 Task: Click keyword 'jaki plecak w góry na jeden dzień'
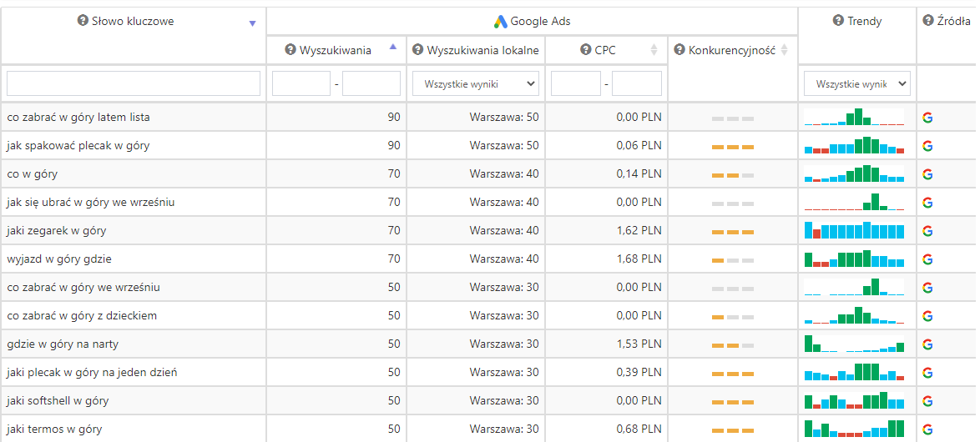click(x=92, y=373)
